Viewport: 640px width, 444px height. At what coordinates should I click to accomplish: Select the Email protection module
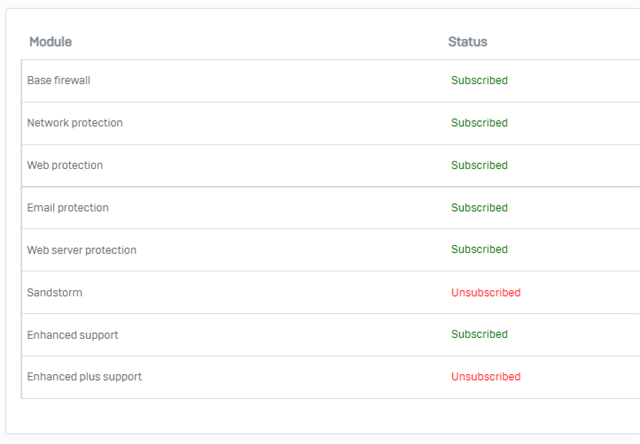[68, 208]
